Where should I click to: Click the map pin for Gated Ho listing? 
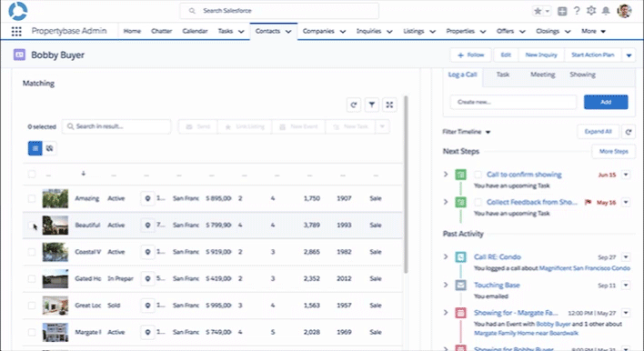[x=148, y=278]
